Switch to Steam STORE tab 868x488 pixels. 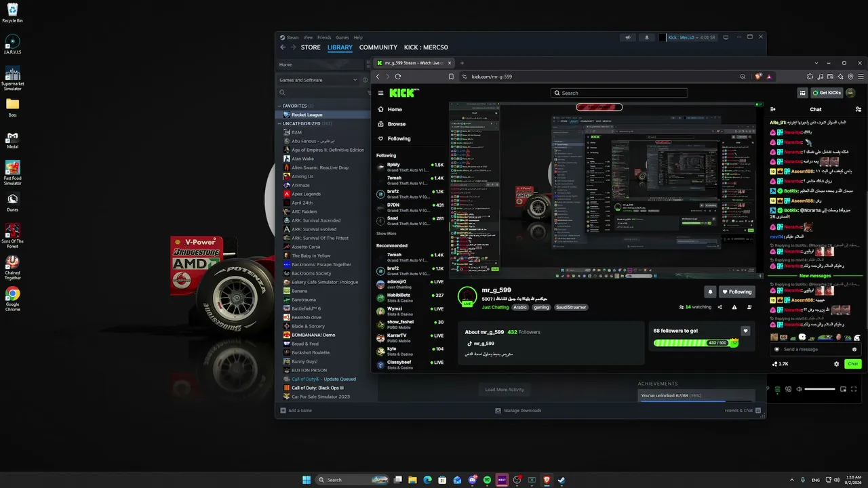pyautogui.click(x=311, y=47)
